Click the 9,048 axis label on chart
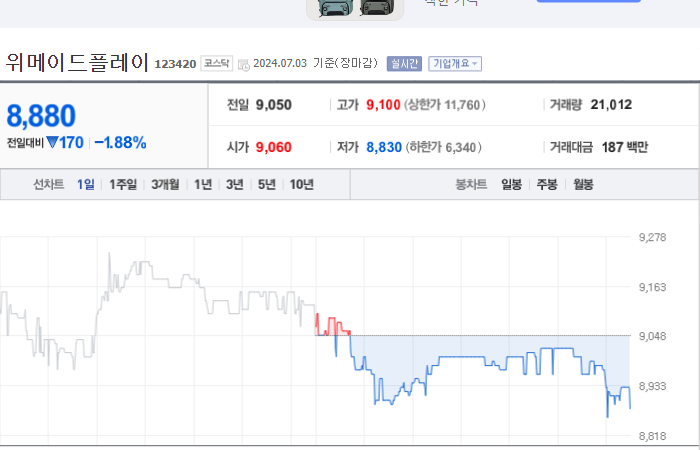The height and width of the screenshot is (450, 700). [x=652, y=336]
